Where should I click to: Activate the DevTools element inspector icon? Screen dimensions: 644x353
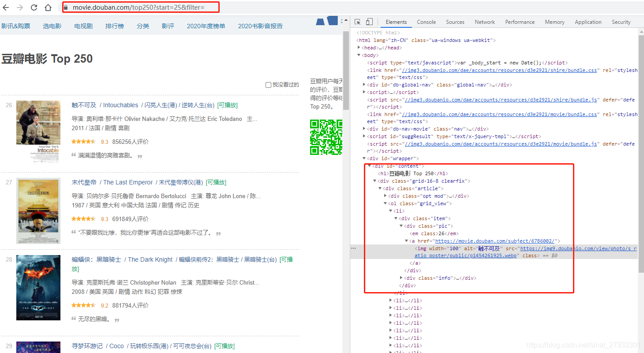tap(358, 22)
